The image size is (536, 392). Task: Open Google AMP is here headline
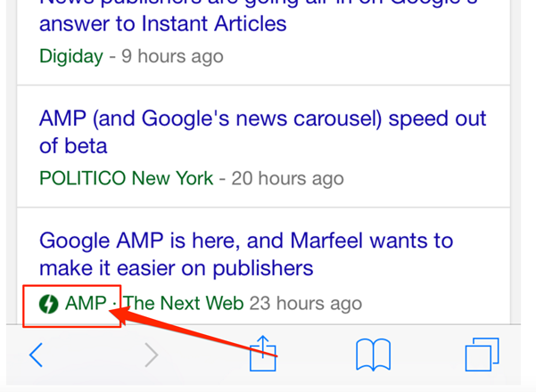[246, 254]
